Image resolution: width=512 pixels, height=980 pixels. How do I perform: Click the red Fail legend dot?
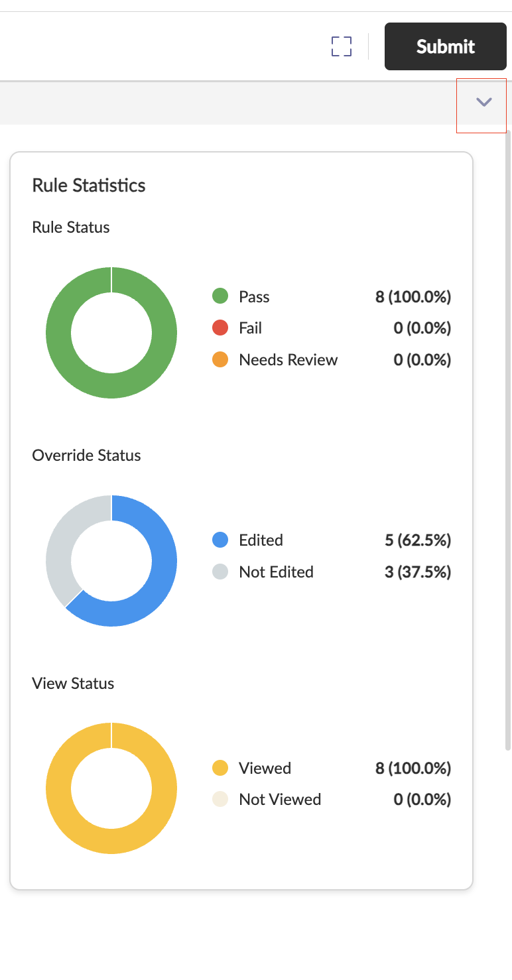(220, 328)
